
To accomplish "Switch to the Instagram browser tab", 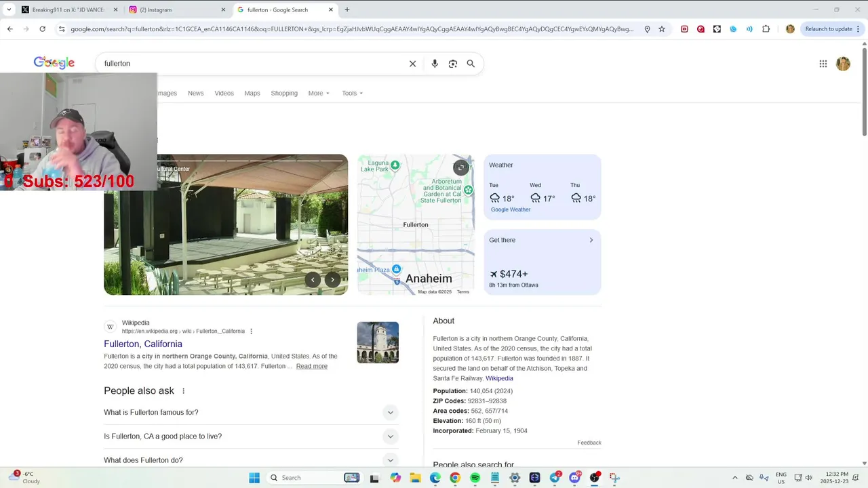I will pos(176,9).
